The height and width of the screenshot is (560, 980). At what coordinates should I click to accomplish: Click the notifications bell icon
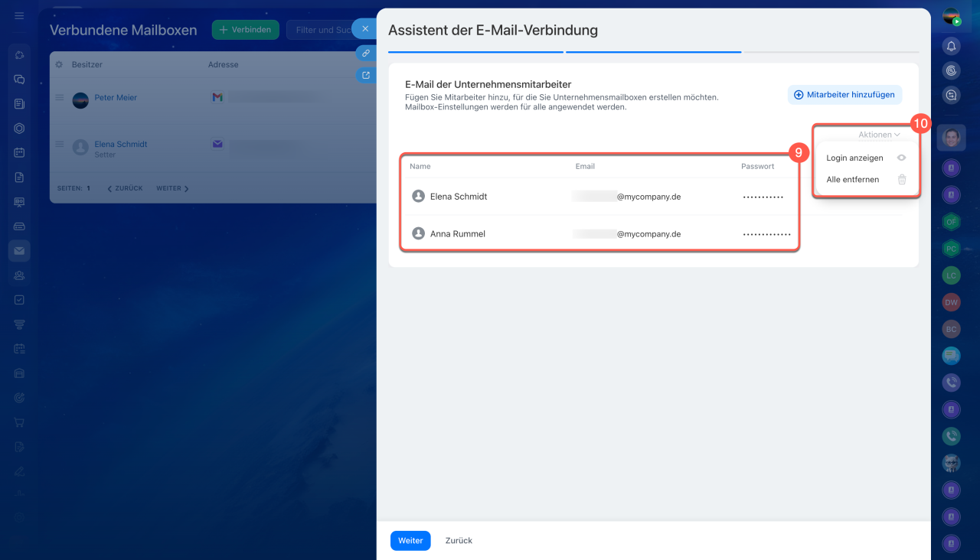[x=951, y=46]
